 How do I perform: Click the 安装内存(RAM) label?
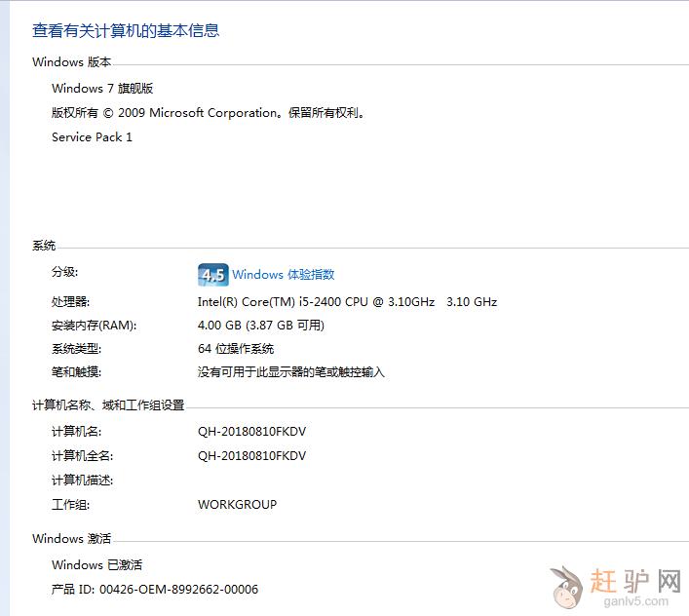coord(94,326)
